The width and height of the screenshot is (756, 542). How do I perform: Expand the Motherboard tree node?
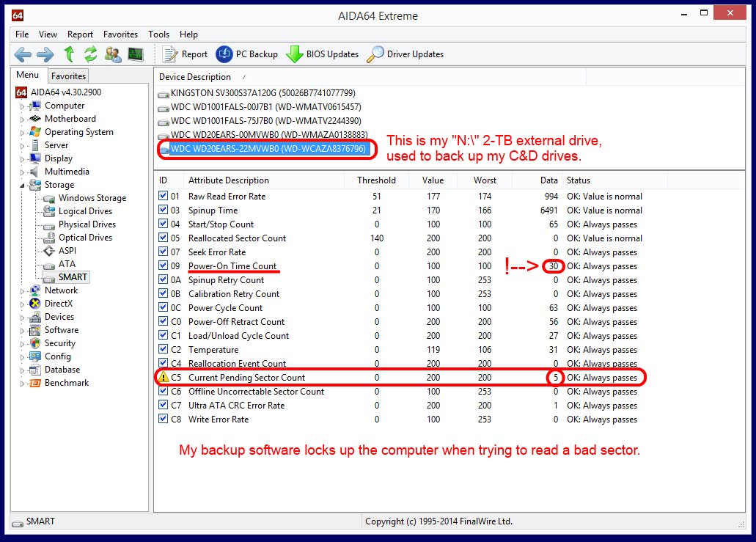tap(22, 119)
